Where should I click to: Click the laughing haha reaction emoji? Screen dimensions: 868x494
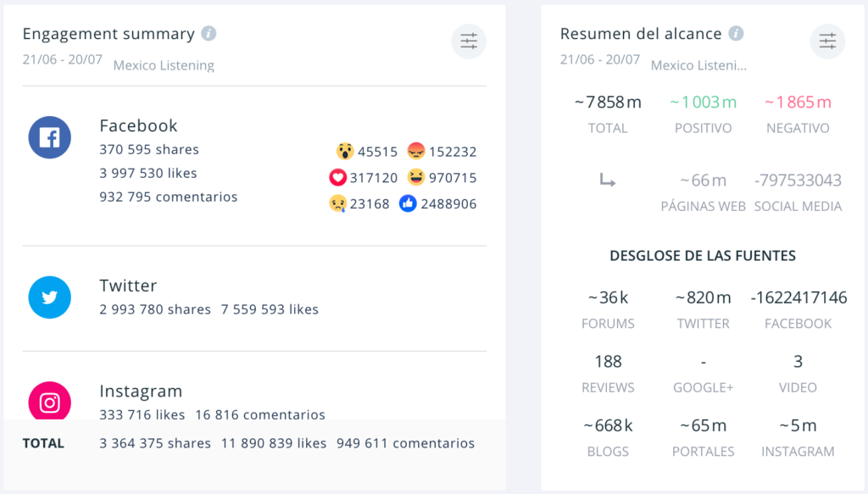pos(416,178)
